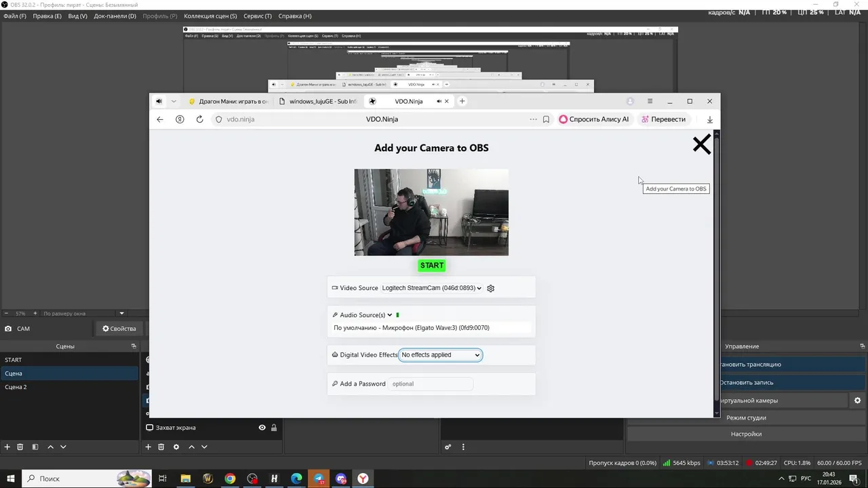
Task: Open source properties gear in Sources toolbar
Action: click(x=176, y=447)
